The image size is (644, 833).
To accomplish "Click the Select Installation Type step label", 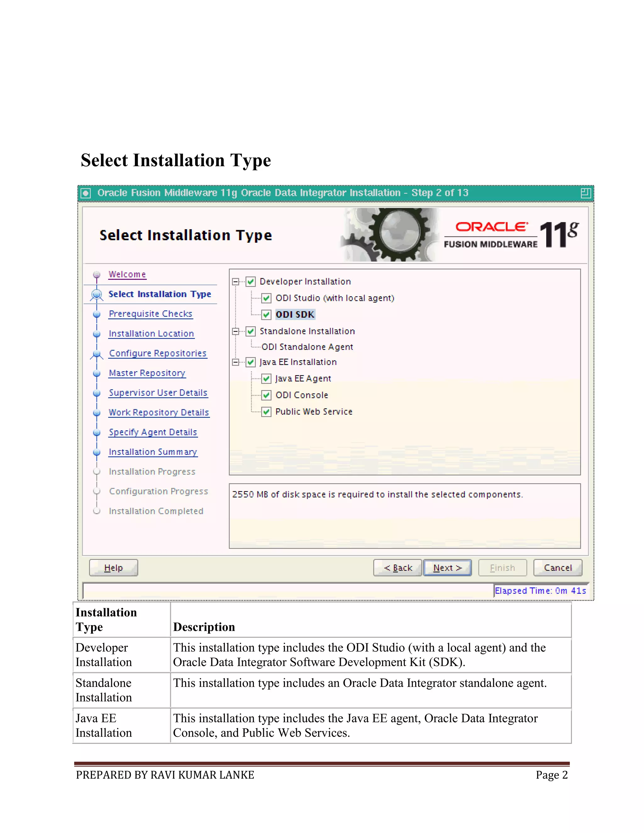I will tap(159, 294).
